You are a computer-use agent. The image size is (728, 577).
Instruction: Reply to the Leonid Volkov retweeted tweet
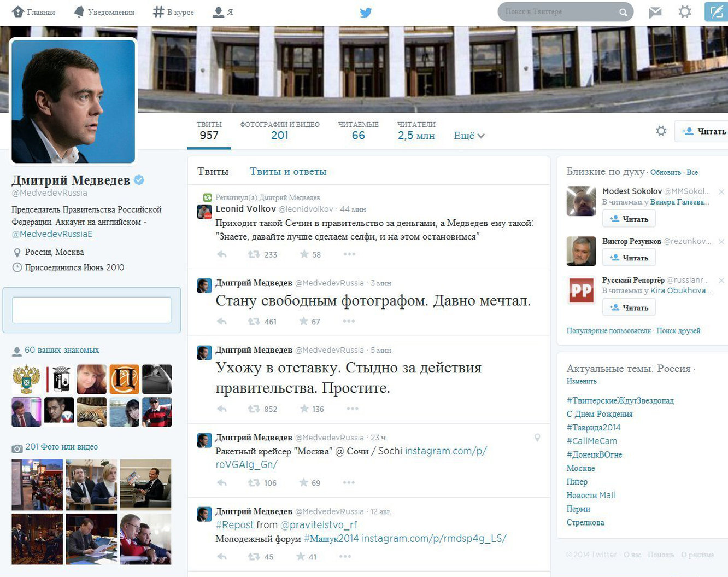pos(222,254)
